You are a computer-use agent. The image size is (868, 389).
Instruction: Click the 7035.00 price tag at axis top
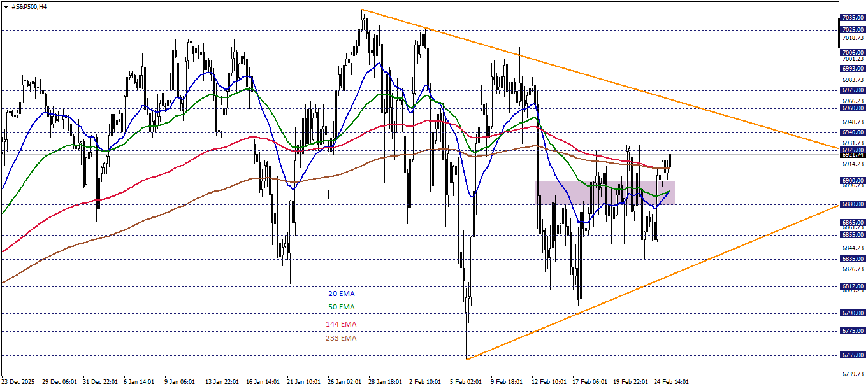tap(852, 18)
